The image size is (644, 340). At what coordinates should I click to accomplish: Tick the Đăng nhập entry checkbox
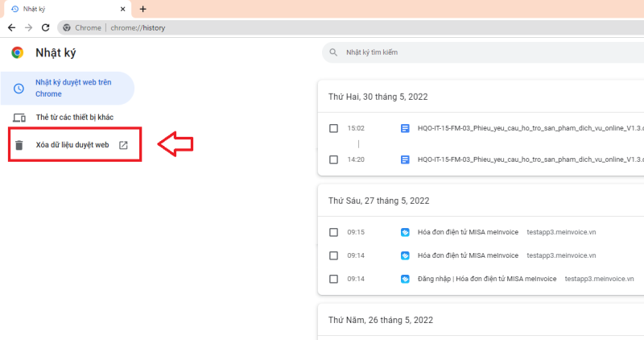pos(333,279)
